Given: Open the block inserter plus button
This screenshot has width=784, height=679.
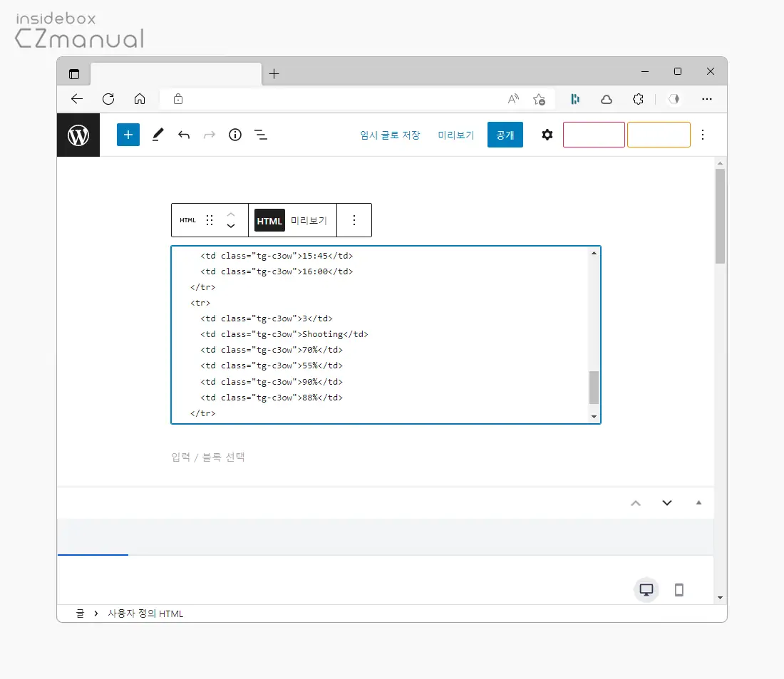Looking at the screenshot, I should [128, 135].
